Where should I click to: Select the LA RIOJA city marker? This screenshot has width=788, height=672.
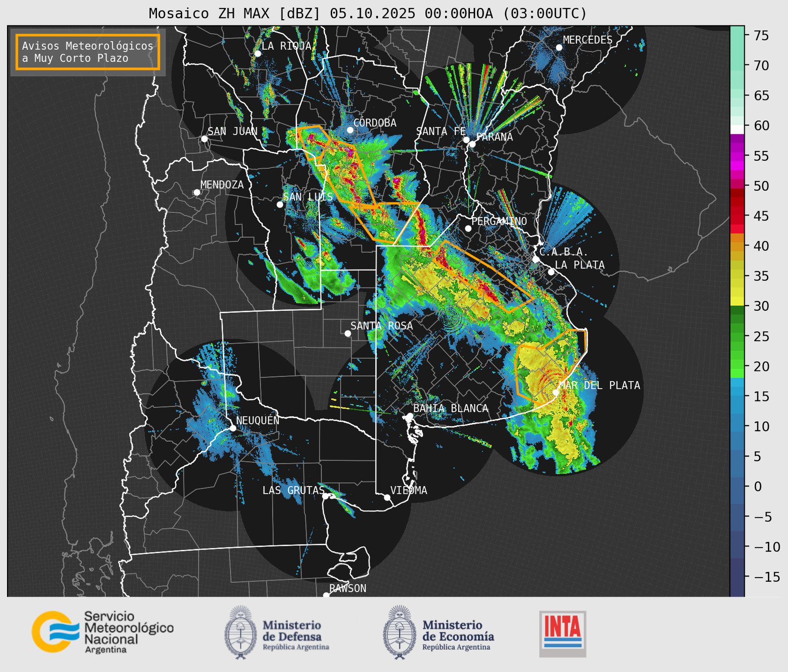[x=258, y=54]
